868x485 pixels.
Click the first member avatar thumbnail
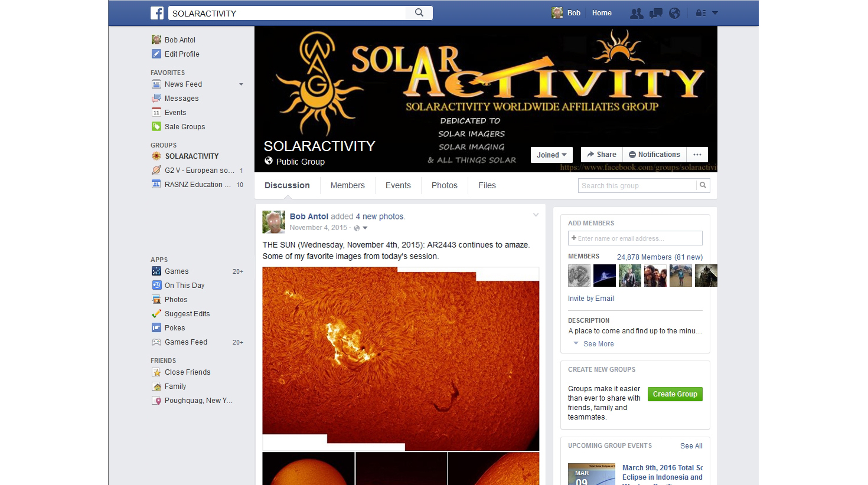[x=579, y=276]
